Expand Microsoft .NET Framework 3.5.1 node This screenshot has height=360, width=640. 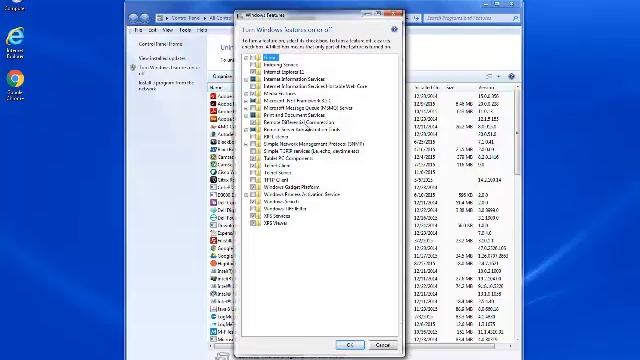click(246, 101)
